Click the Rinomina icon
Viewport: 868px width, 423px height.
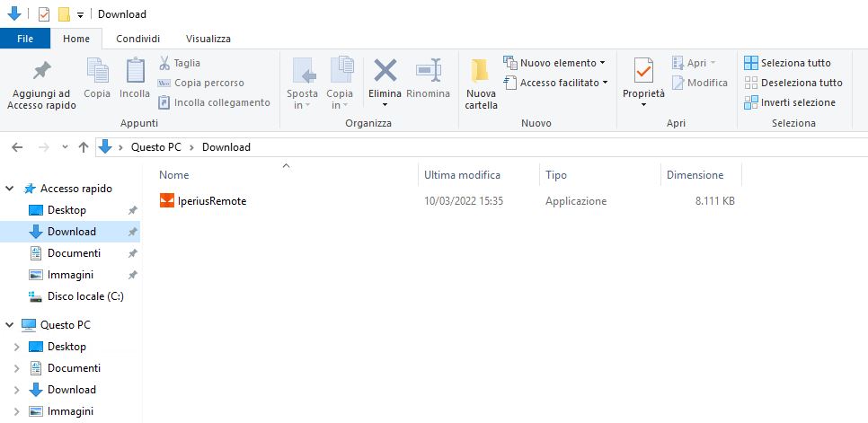point(428,71)
